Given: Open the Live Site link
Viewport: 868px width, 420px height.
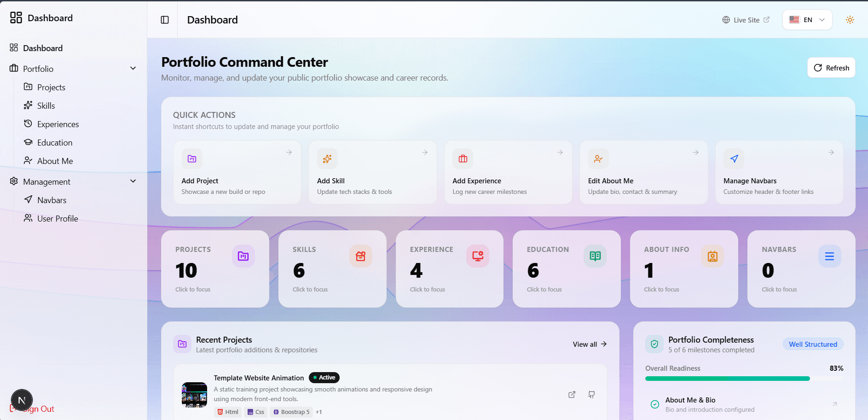Looking at the screenshot, I should [746, 20].
